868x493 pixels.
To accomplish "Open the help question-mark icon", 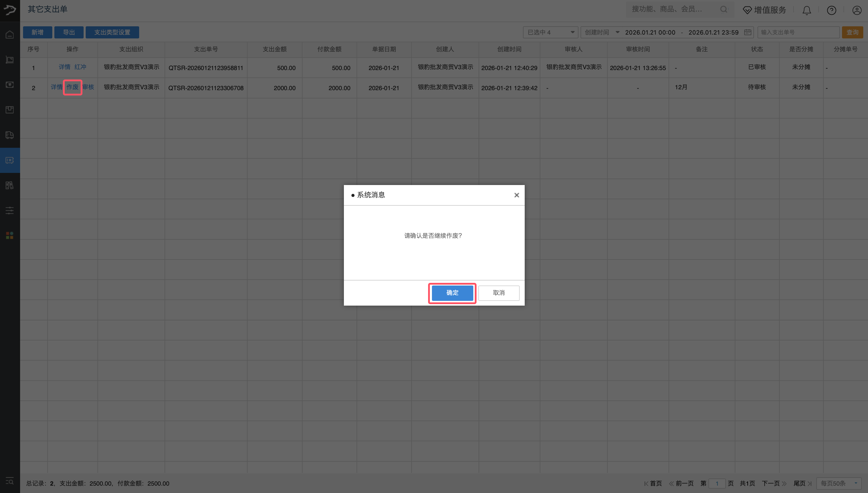I will (x=832, y=10).
